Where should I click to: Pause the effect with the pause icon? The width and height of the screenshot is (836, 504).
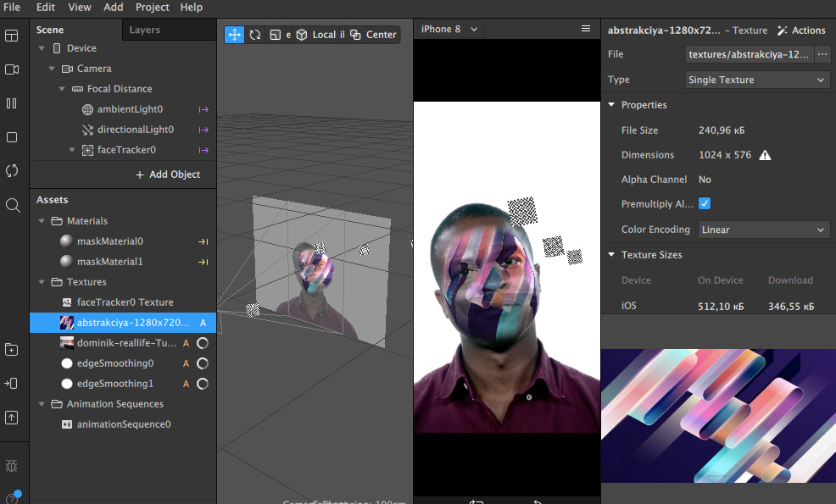point(12,103)
